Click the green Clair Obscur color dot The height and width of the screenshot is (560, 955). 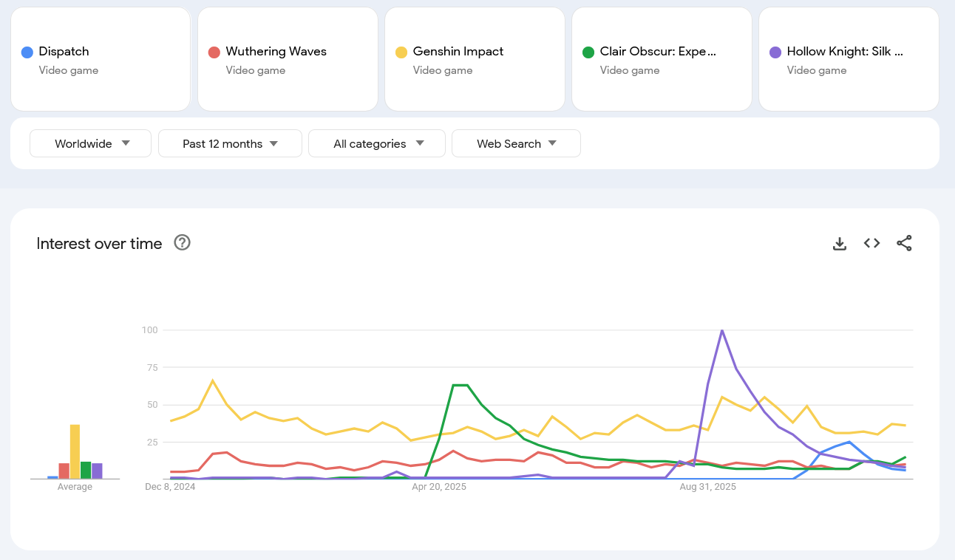click(588, 52)
